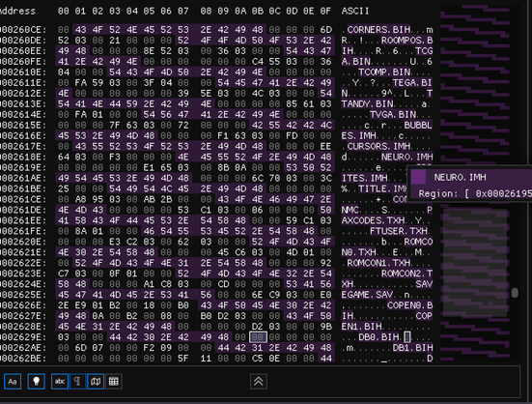
Task: Select address 000262BE row label
Action: click(x=23, y=359)
